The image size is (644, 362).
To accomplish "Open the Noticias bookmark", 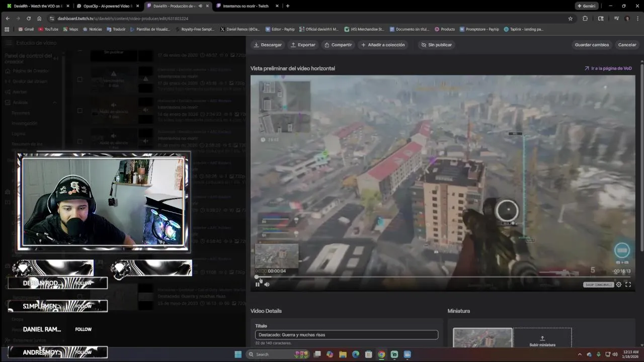I will pyautogui.click(x=92, y=29).
